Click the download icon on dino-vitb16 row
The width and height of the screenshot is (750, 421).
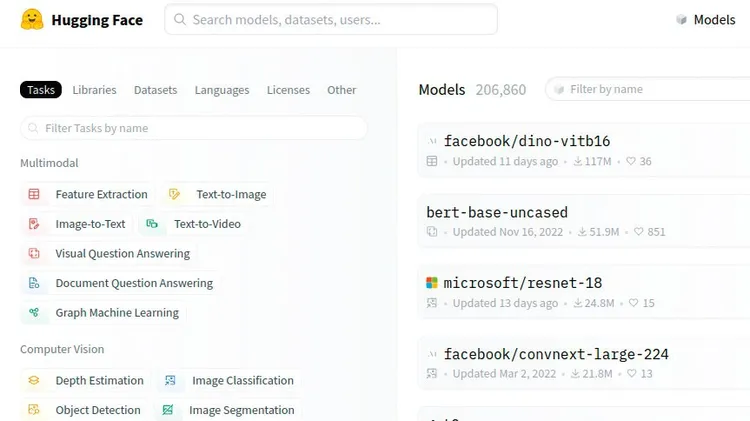tap(578, 161)
